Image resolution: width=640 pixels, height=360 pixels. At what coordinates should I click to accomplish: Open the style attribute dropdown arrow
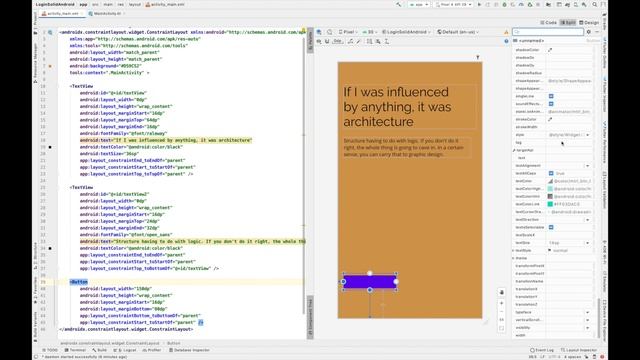(588, 135)
